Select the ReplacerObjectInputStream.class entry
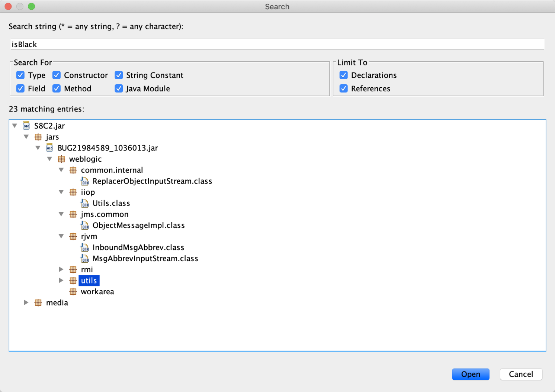Screen dimensions: 555x392 (152, 181)
